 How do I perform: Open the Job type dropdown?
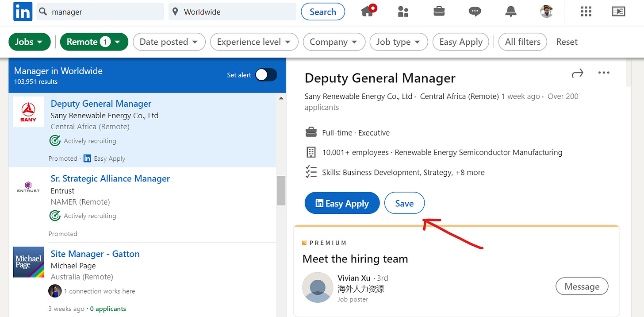click(399, 42)
